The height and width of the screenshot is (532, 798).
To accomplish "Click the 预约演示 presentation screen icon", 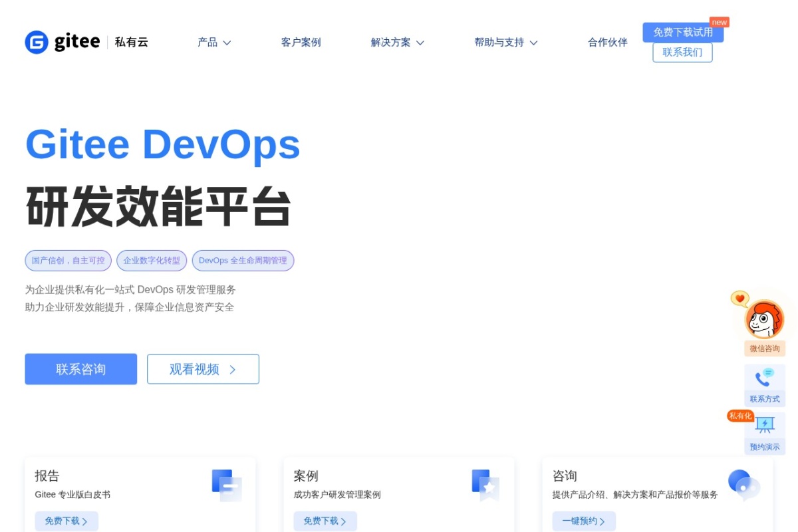I will pos(765,426).
